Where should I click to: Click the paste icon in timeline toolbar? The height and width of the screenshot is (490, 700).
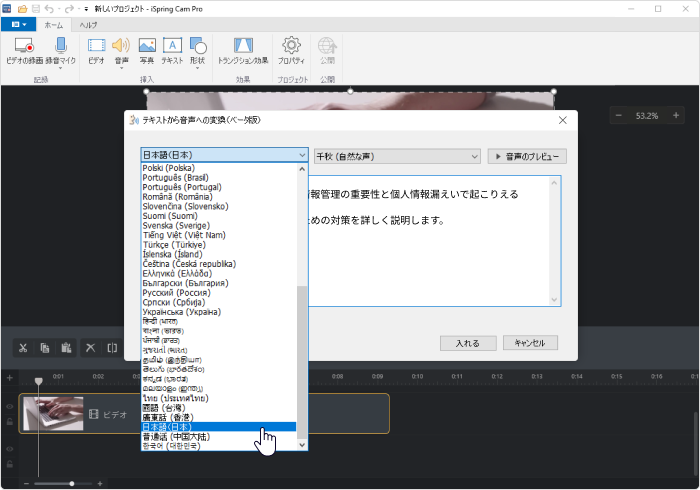pos(66,348)
